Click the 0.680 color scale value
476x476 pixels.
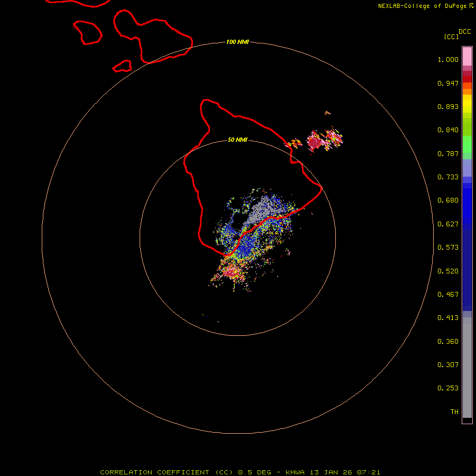pyautogui.click(x=448, y=200)
